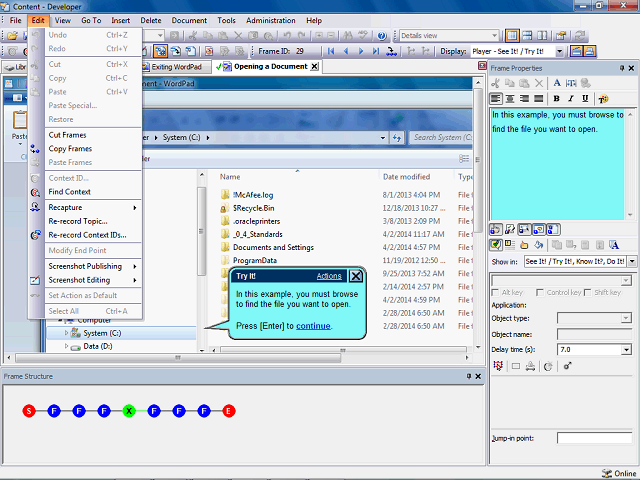Image resolution: width=640 pixels, height=480 pixels.
Task: Click the text color palette icon
Action: click(603, 99)
